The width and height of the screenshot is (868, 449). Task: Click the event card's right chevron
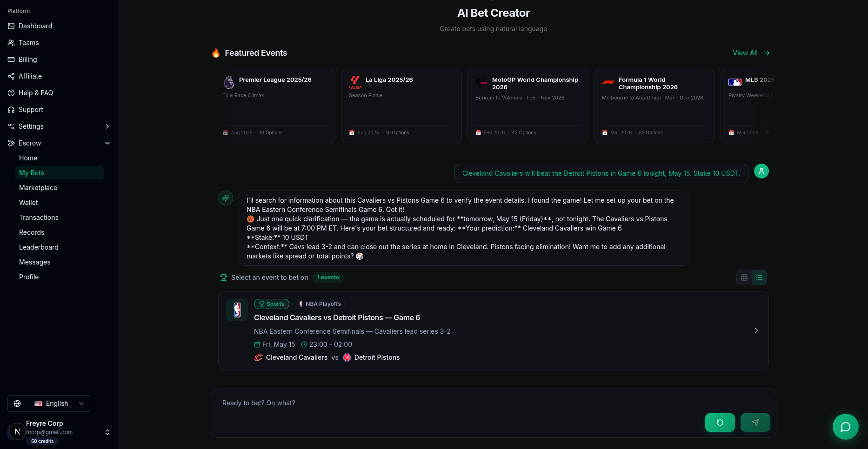756,330
